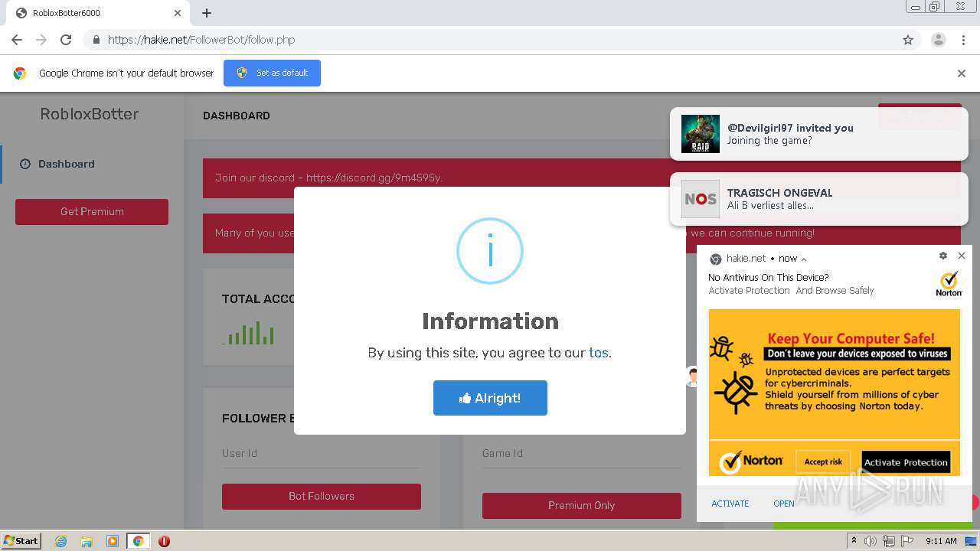The image size is (980, 551).
Task: Click the network tray icon
Action: (x=889, y=541)
